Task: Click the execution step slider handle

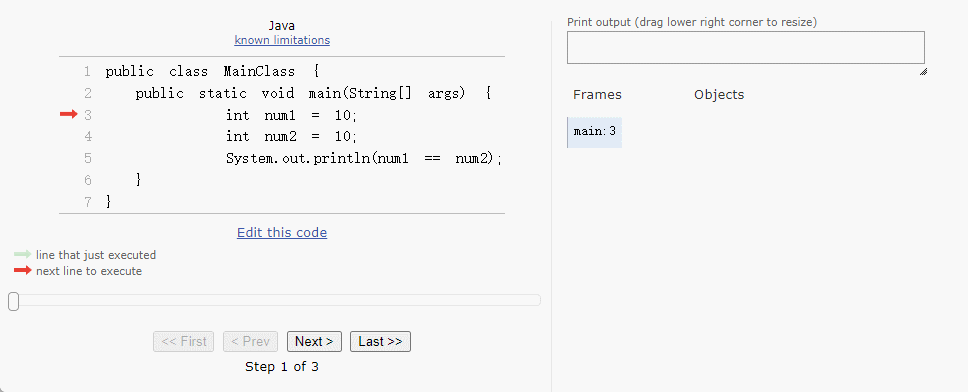Action: (x=14, y=302)
